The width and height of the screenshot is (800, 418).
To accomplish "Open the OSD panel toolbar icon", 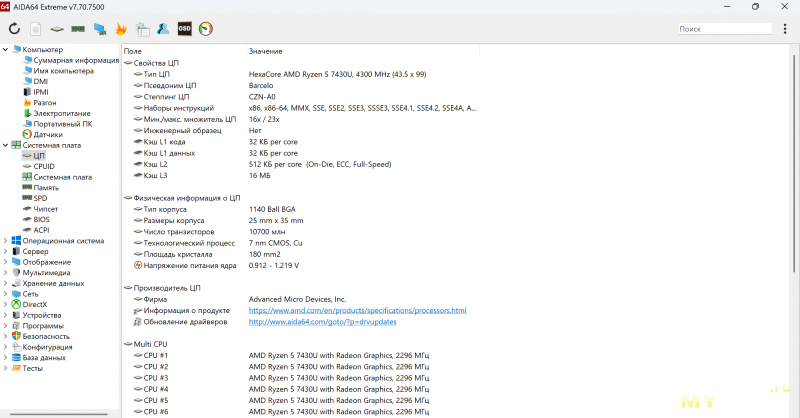I will [184, 29].
